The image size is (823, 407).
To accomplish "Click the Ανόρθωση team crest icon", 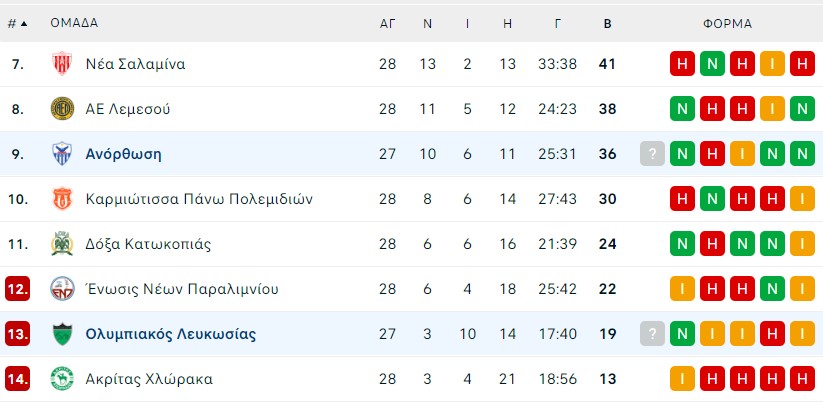I will click(62, 154).
